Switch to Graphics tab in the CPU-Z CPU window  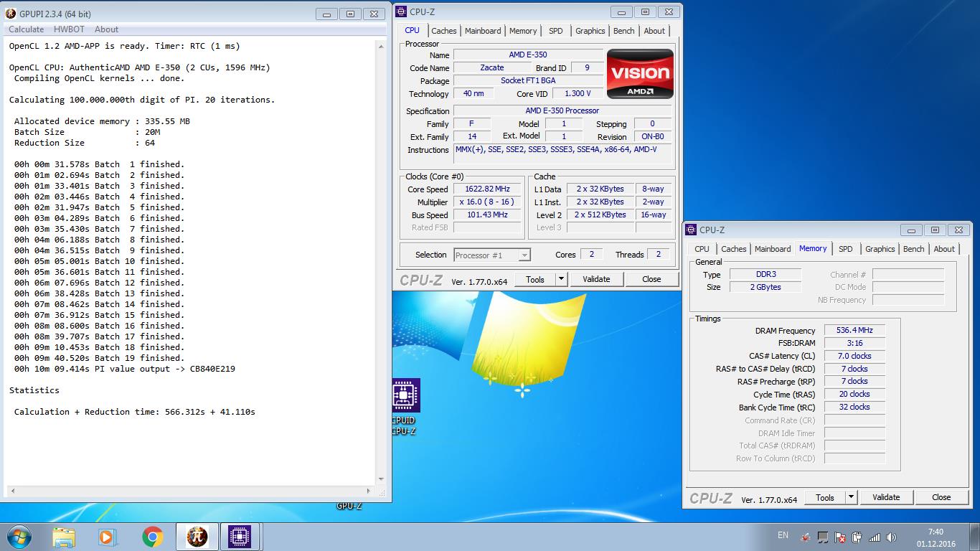pyautogui.click(x=590, y=31)
